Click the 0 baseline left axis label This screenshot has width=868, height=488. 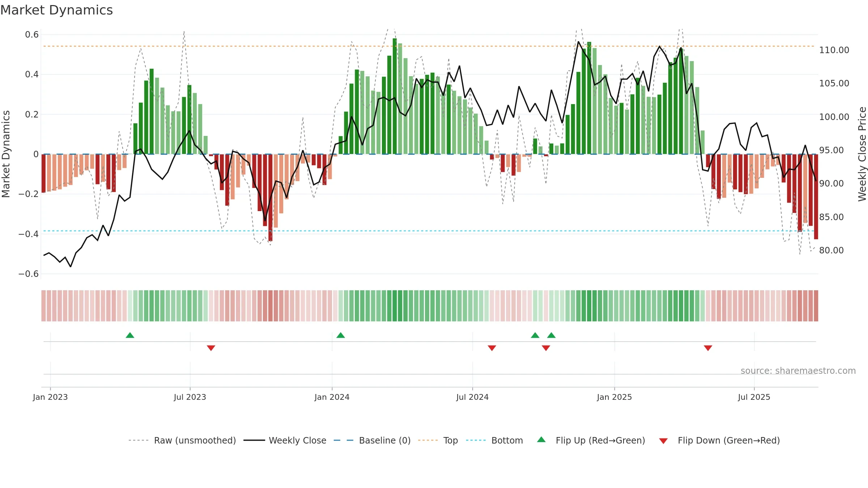[x=36, y=154]
